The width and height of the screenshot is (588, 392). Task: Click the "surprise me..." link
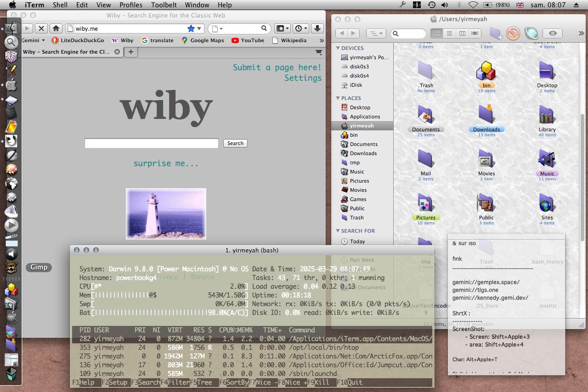[166, 163]
